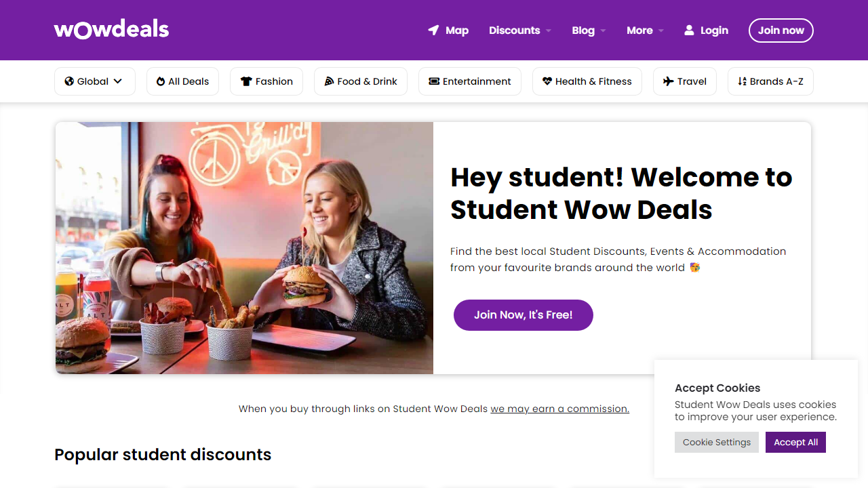This screenshot has width=868, height=488.
Task: Open Cookie Settings
Action: 716,442
